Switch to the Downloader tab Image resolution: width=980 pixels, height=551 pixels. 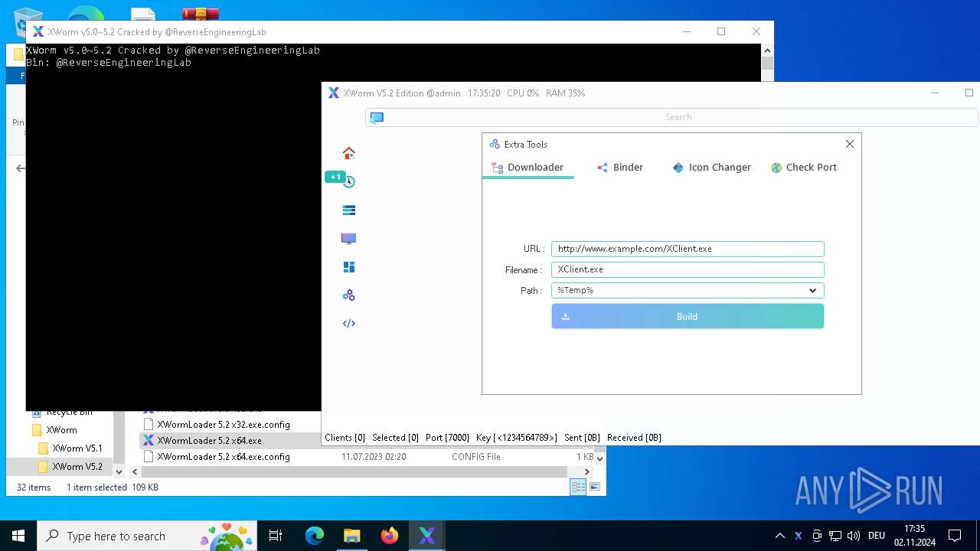pyautogui.click(x=528, y=168)
